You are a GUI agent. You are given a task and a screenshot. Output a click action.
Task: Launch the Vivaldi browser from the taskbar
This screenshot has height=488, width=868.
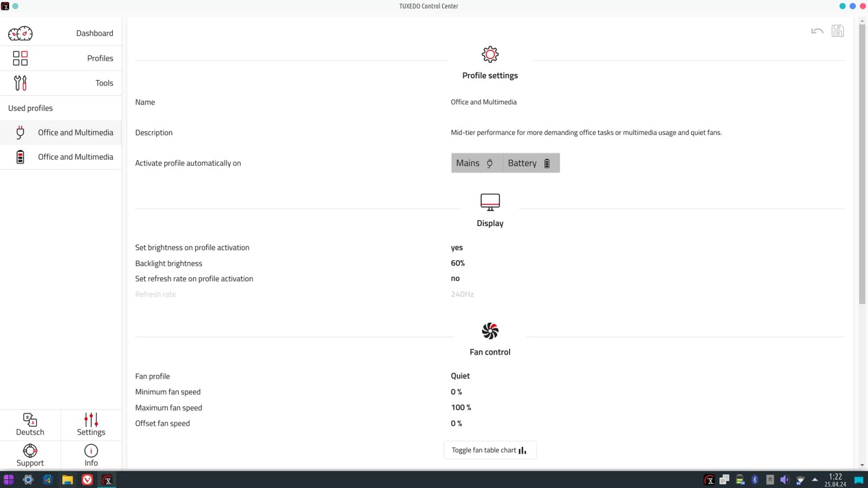click(87, 480)
